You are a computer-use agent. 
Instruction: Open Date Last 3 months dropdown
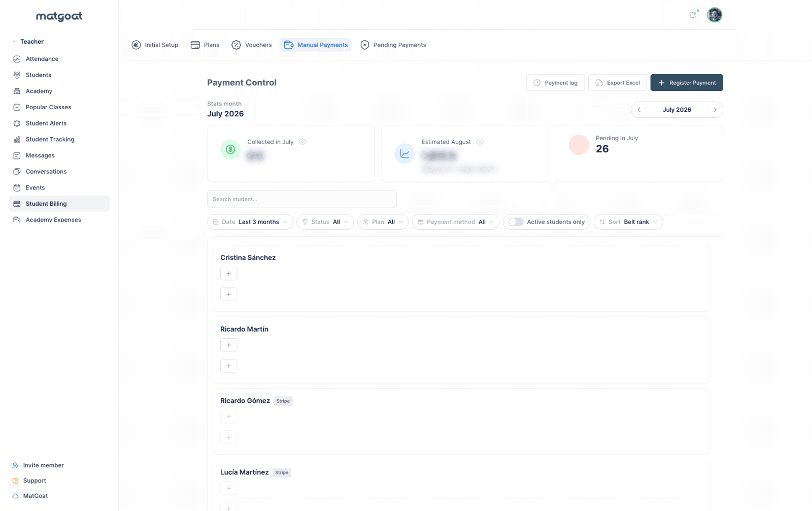tap(250, 222)
